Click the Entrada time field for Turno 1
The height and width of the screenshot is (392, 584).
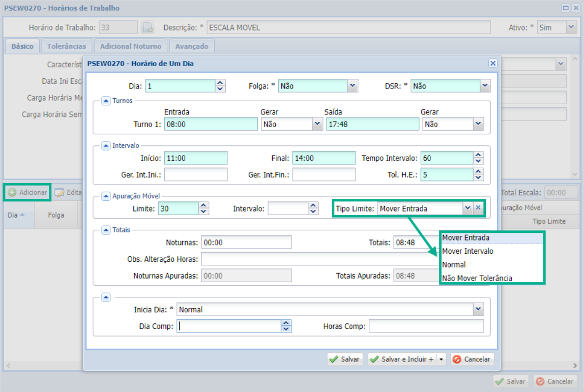tap(211, 124)
